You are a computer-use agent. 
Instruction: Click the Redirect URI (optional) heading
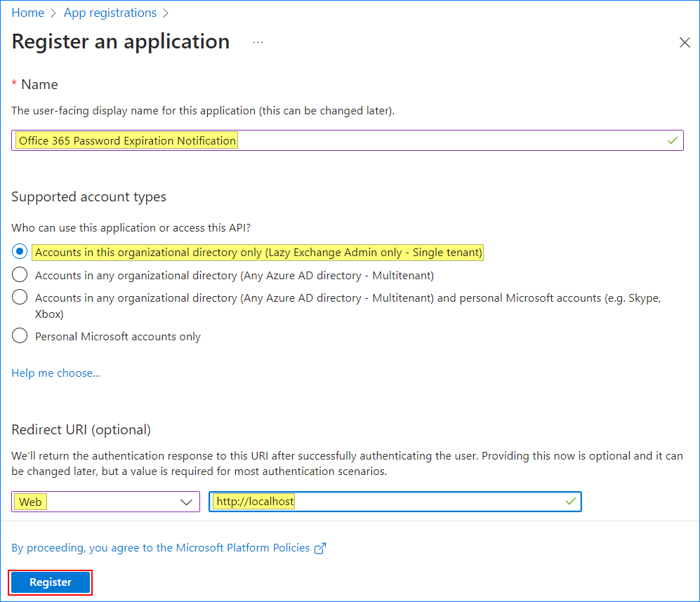click(81, 429)
